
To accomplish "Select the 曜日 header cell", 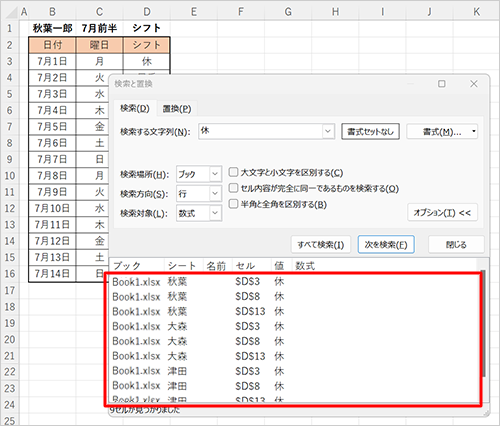I will click(99, 45).
